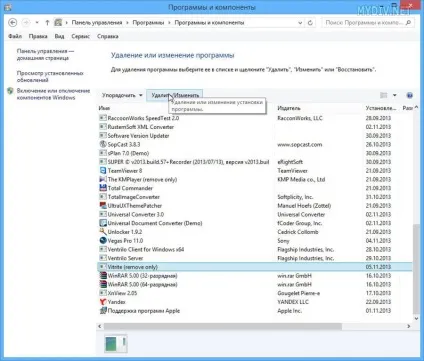Viewport: 424px width, 361px height.
Task: Select Yandex program icon
Action: (x=103, y=302)
